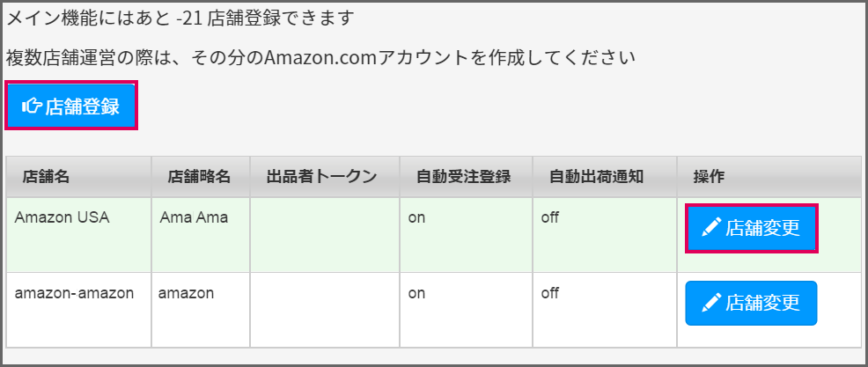Click the off value in Amazon USA row
The width and height of the screenshot is (868, 367).
(549, 217)
